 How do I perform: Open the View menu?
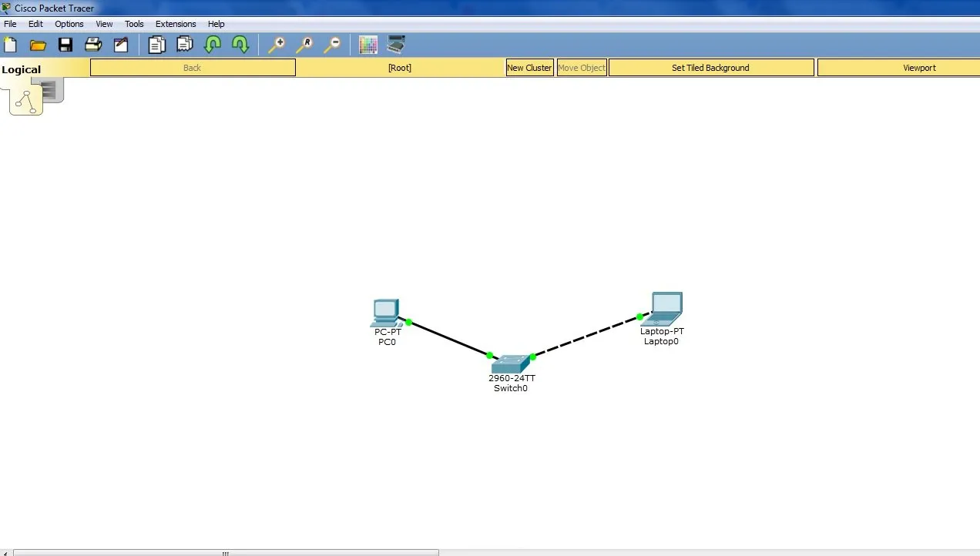click(x=104, y=24)
